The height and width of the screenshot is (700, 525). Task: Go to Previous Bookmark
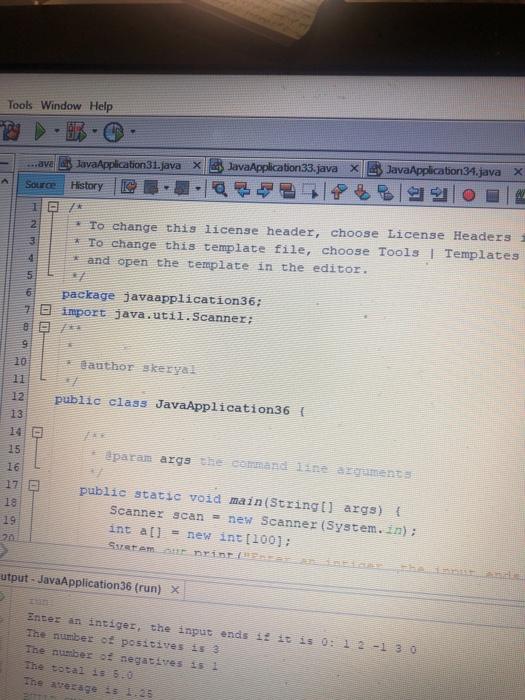[339, 192]
